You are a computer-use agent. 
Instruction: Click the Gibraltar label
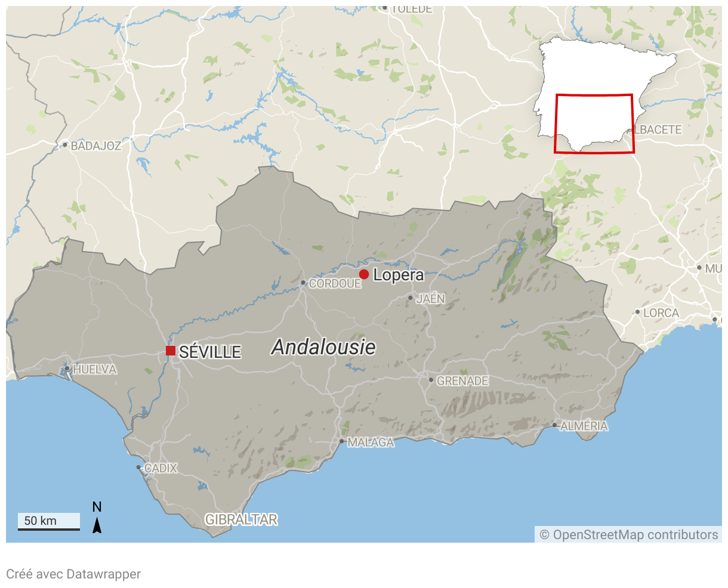click(x=242, y=519)
